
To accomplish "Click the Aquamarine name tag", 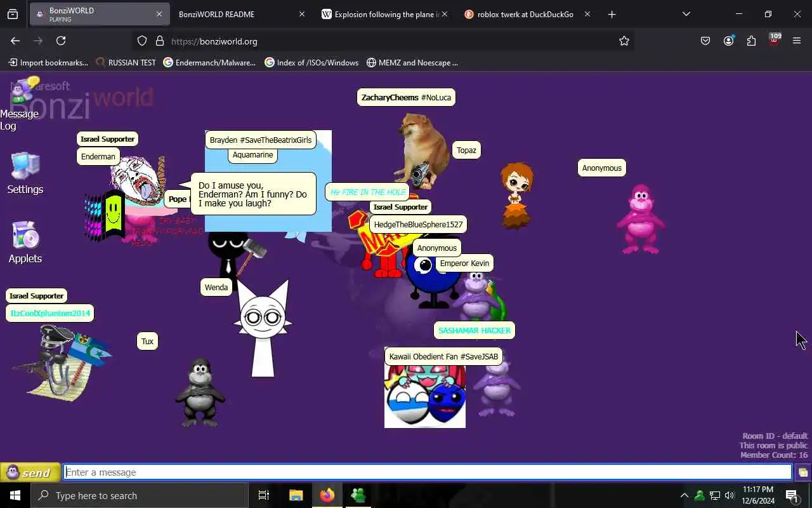I will click(252, 155).
